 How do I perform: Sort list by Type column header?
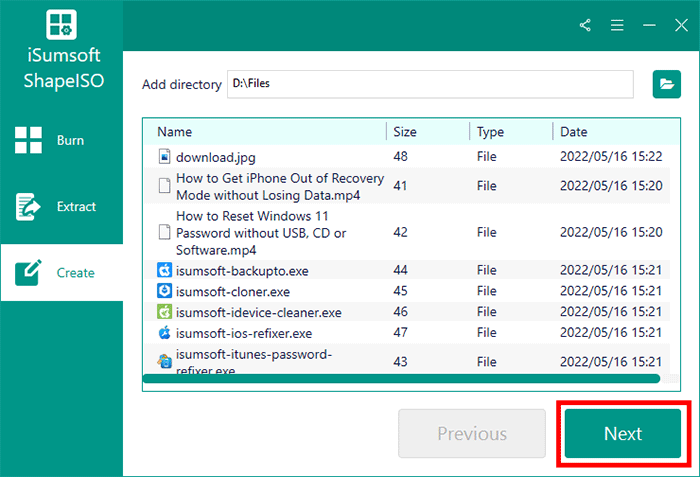point(490,132)
